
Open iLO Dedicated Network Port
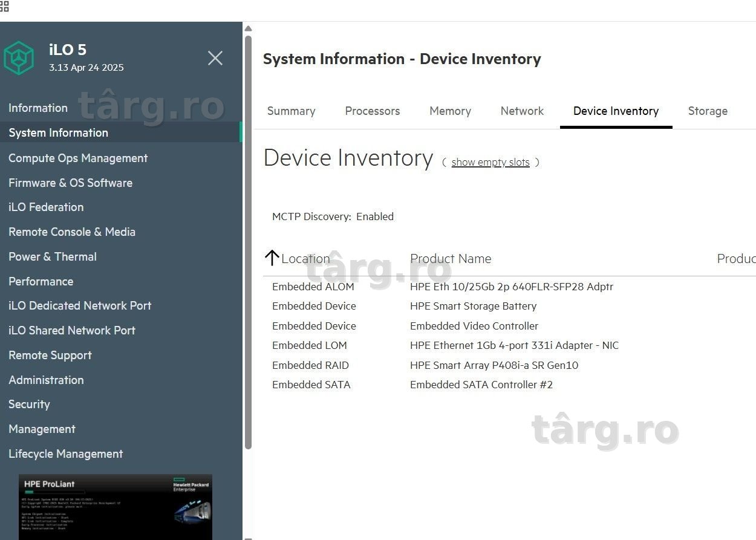click(x=80, y=305)
